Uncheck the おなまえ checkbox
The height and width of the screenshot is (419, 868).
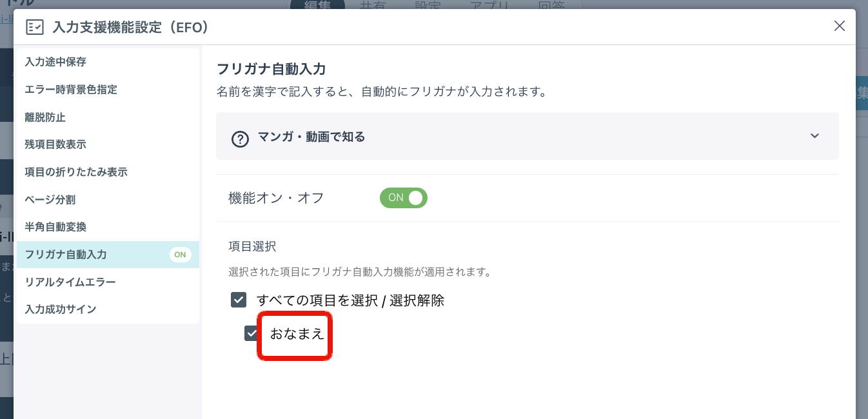pos(252,333)
